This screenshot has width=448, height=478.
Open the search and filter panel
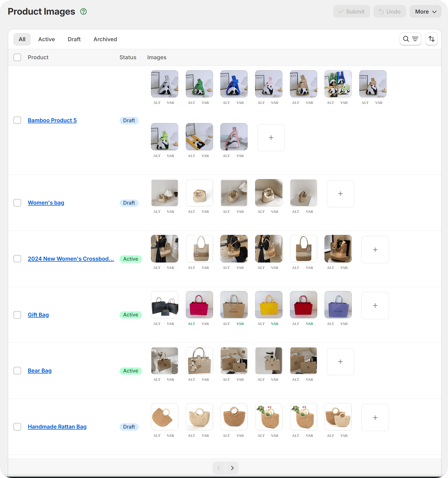coord(410,39)
